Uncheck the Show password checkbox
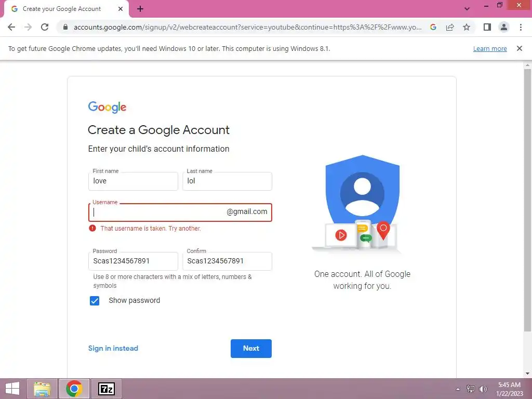 [x=95, y=301]
